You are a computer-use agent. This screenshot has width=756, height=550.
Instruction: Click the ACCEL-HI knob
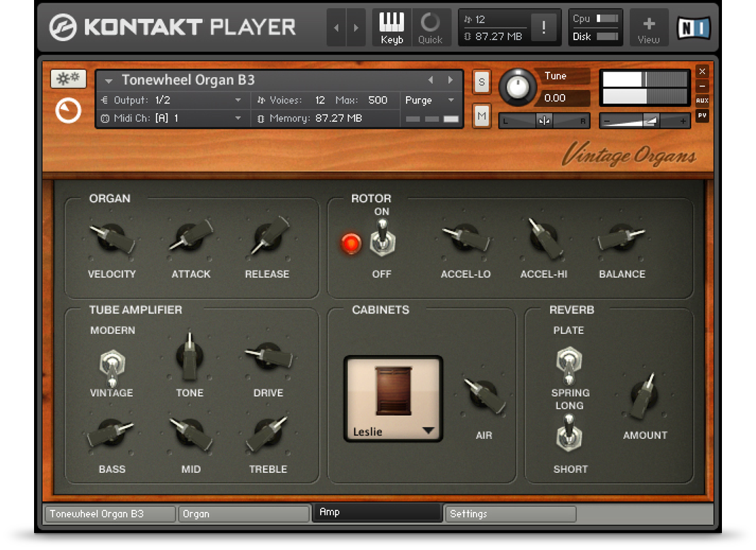click(x=544, y=237)
